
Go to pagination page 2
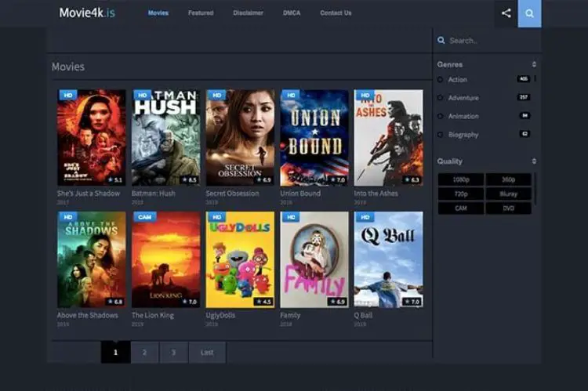(144, 353)
